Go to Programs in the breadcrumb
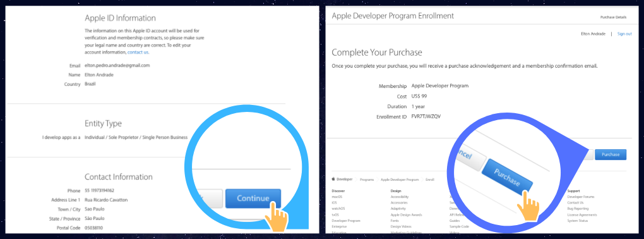The image size is (644, 239). click(367, 180)
